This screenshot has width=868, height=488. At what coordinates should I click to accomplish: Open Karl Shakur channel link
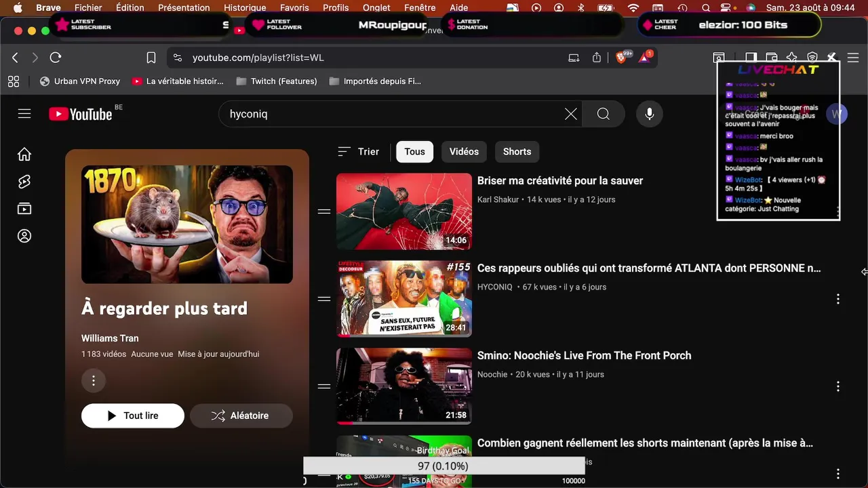pyautogui.click(x=498, y=200)
